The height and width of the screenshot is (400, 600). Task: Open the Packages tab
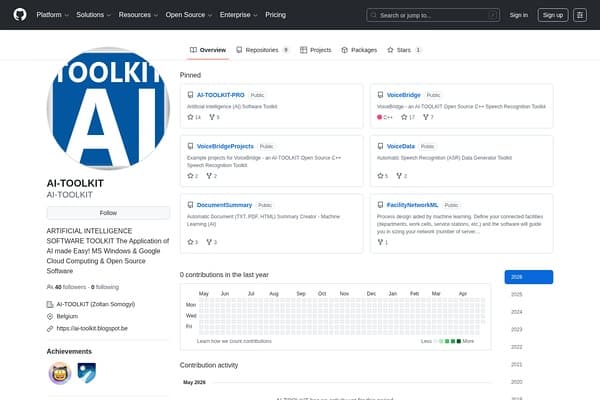(x=359, y=50)
